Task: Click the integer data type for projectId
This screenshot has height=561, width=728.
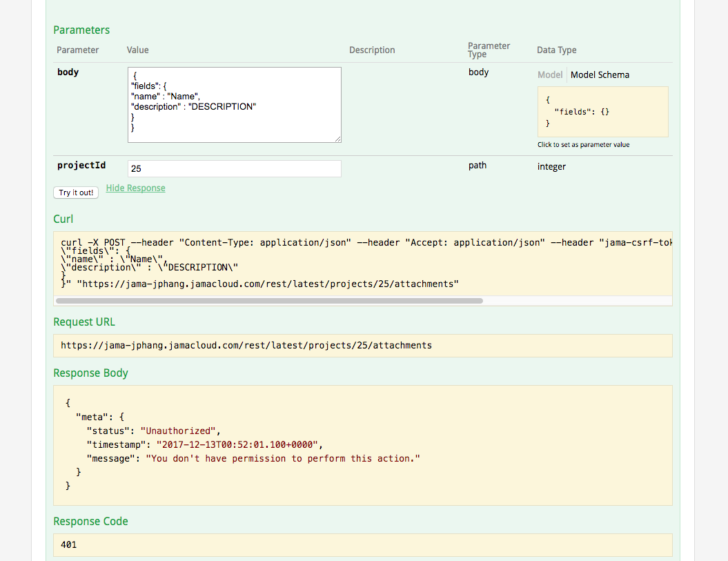Action: (x=551, y=167)
